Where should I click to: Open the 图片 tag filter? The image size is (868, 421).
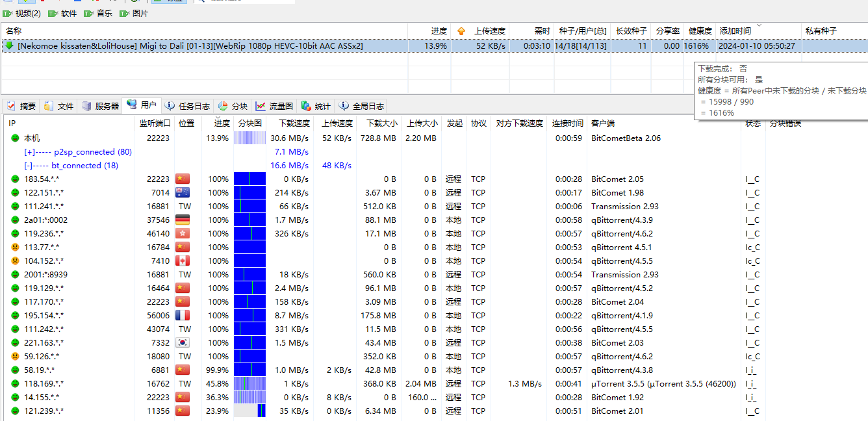(x=134, y=13)
